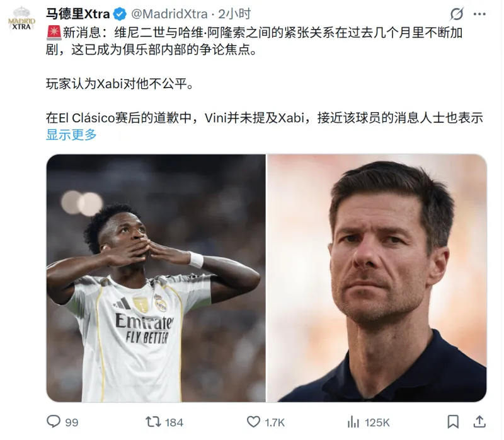Screen dimensions: 504x440
Task: Click the blue verified badge
Action: coord(120,14)
